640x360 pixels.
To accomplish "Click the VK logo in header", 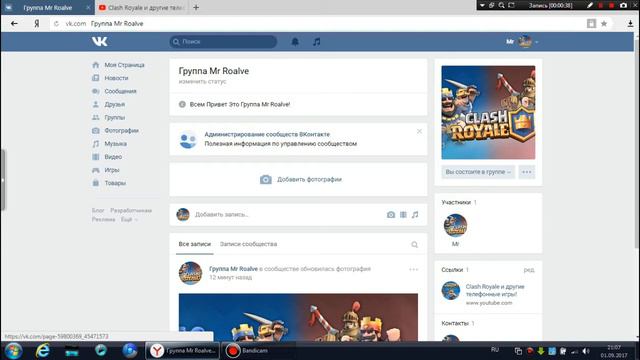I will tap(100, 41).
